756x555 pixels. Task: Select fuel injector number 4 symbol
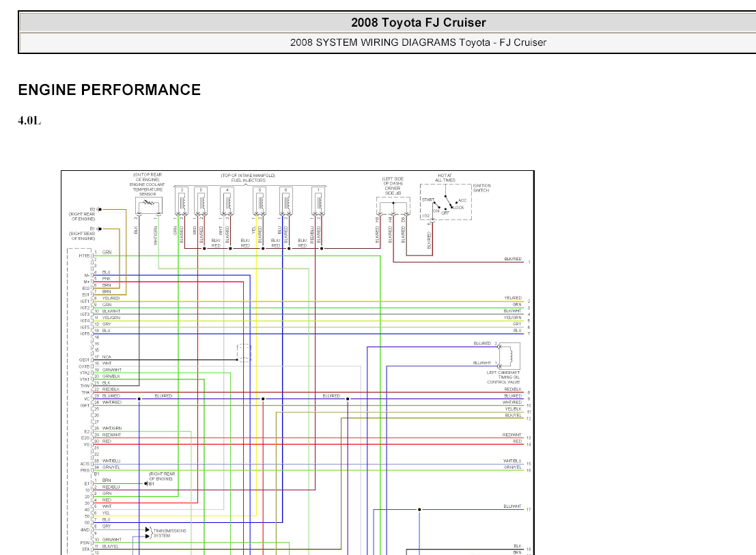click(x=227, y=201)
